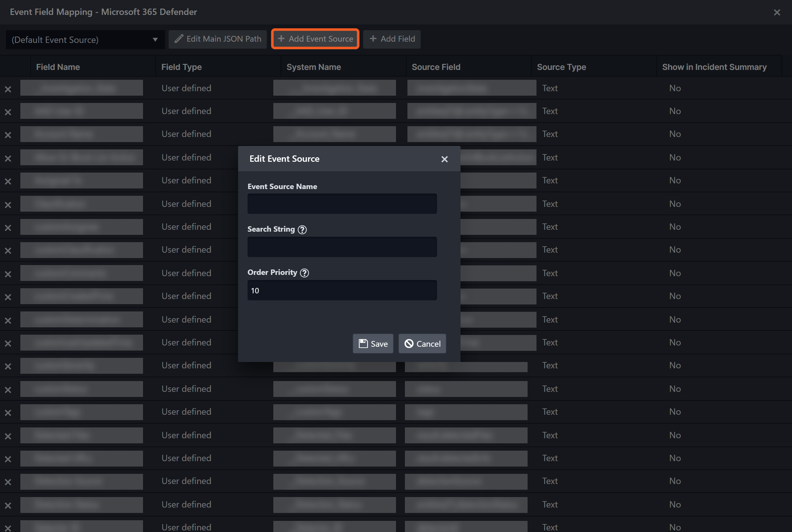Toggle Show in Incident Summary for a row
The height and width of the screenshot is (532, 792).
coord(675,88)
